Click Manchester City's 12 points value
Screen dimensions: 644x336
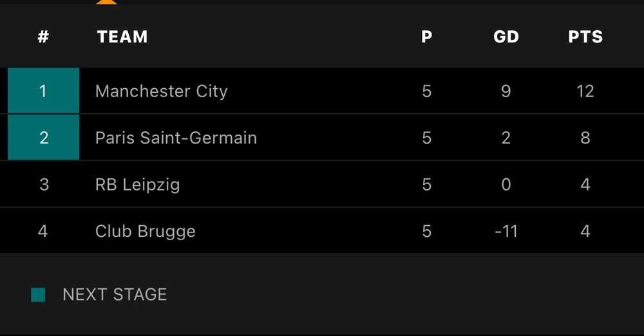click(585, 91)
